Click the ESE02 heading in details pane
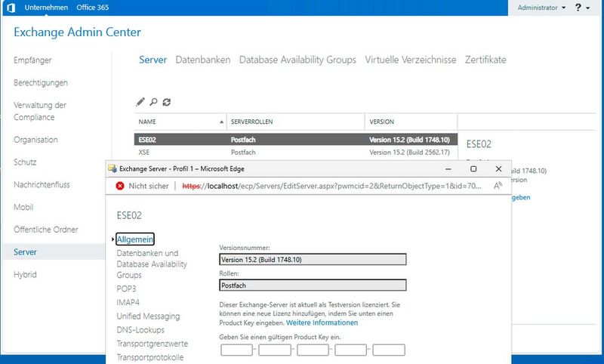 [479, 144]
